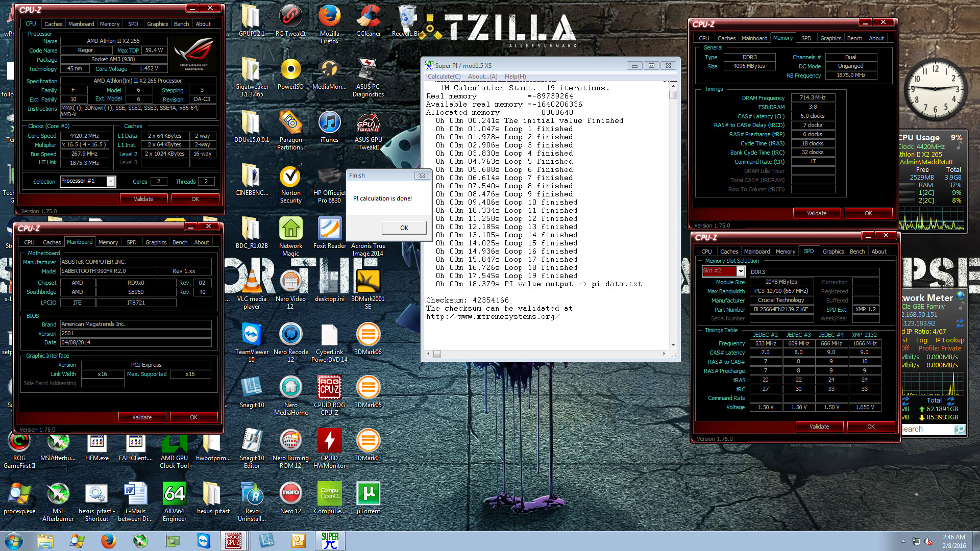The height and width of the screenshot is (551, 980).
Task: Open Mozilla Firefox desktop icon
Action: (x=329, y=24)
